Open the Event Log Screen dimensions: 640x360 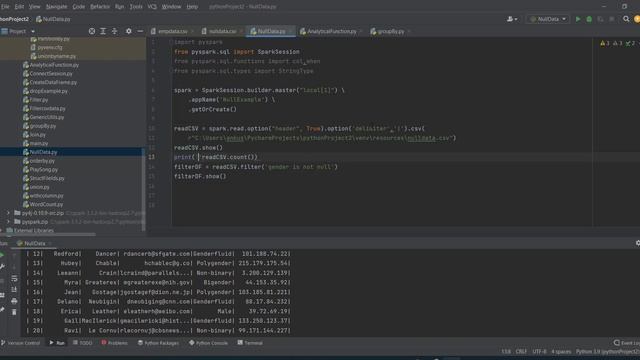click(x=627, y=343)
